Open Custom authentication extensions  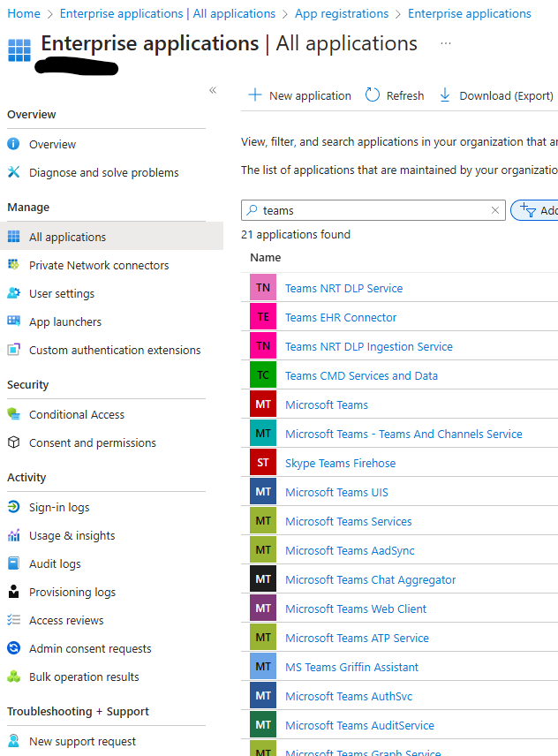115,350
